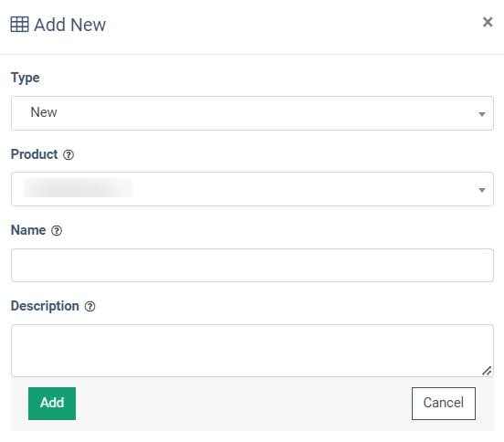Click the Type field label
This screenshot has height=442, width=504.
pyautogui.click(x=26, y=79)
